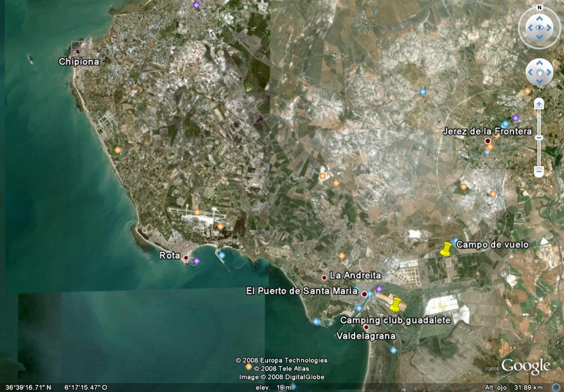Zoom out with the minus button
Screen dimensions: 564x392
(x=538, y=172)
